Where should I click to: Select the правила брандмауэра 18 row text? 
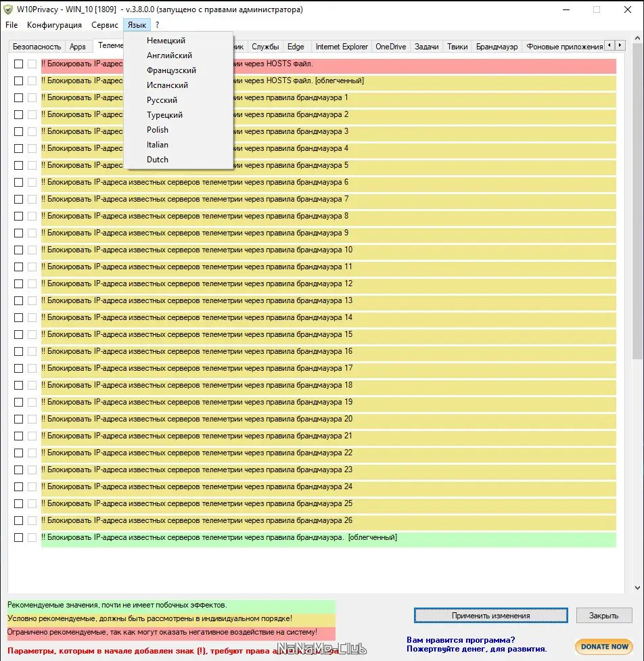point(196,386)
